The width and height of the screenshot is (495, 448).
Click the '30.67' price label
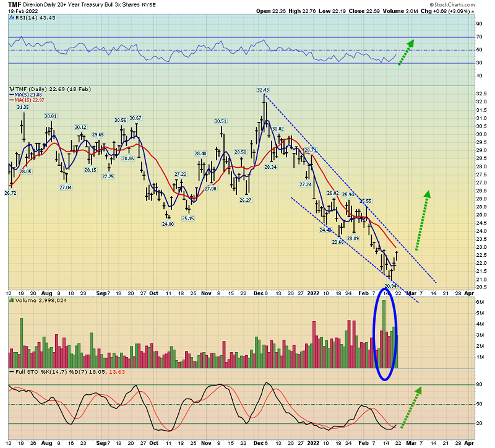[136, 118]
